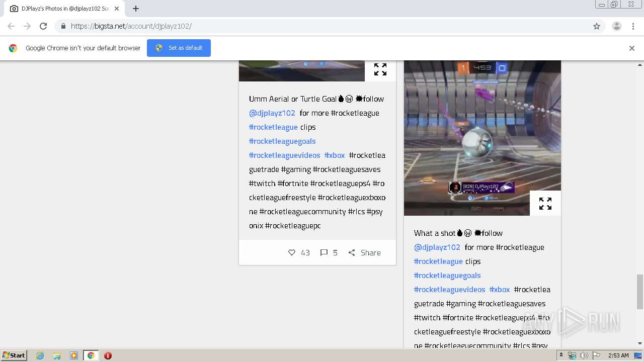Open the clock showing 2:53 AM
644x362 pixels.
point(618,355)
